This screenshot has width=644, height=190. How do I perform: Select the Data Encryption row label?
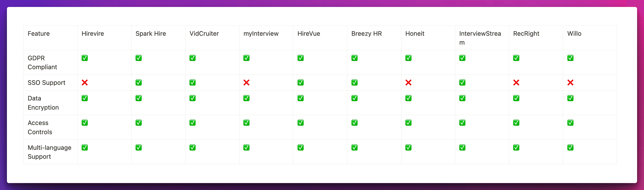[43, 103]
